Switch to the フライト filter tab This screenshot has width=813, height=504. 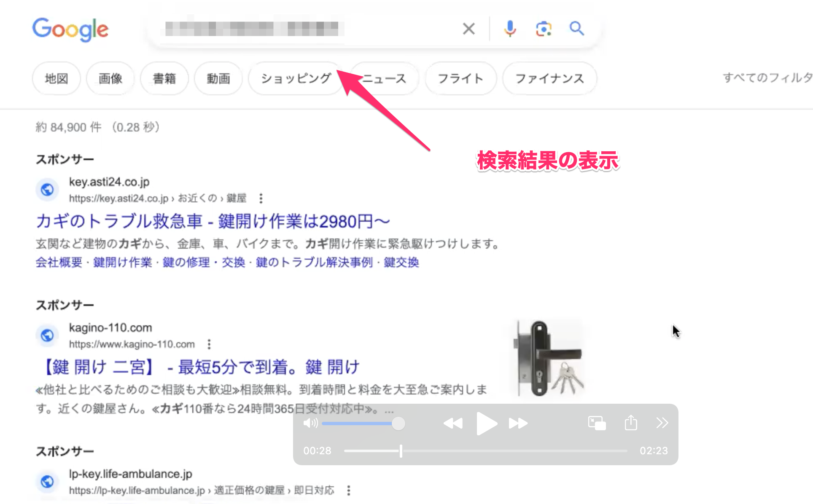[460, 78]
